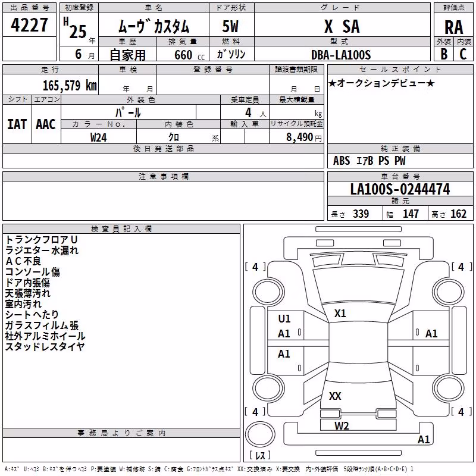This screenshot has height=476, width=476.
Task: Select the sales point ★オークションデビュー★
Action: click(x=381, y=83)
